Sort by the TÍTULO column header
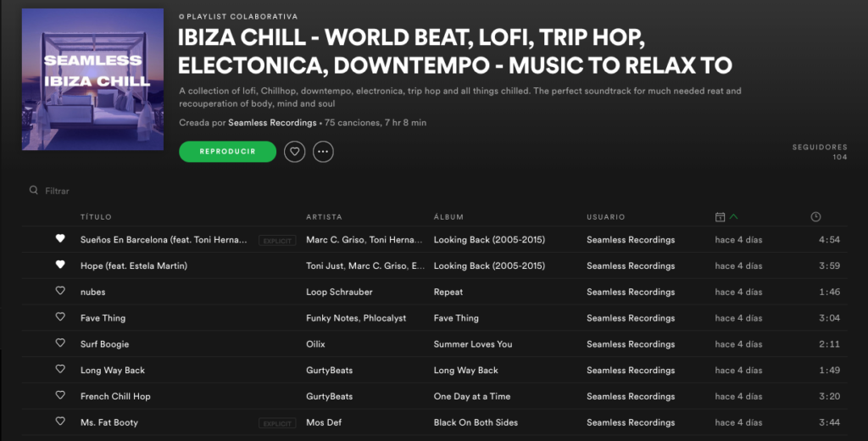The height and width of the screenshot is (441, 868). [x=96, y=216]
